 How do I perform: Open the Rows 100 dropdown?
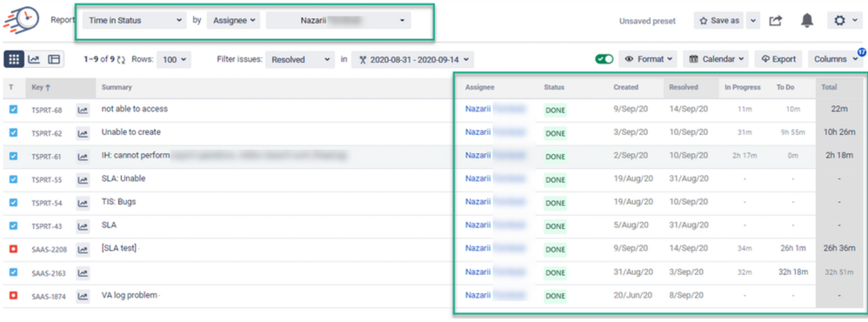point(174,59)
